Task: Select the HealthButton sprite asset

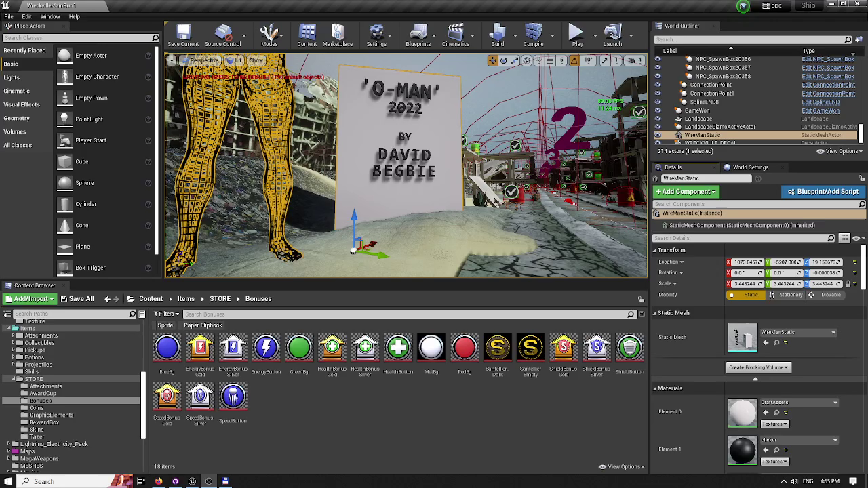Action: 398,348
